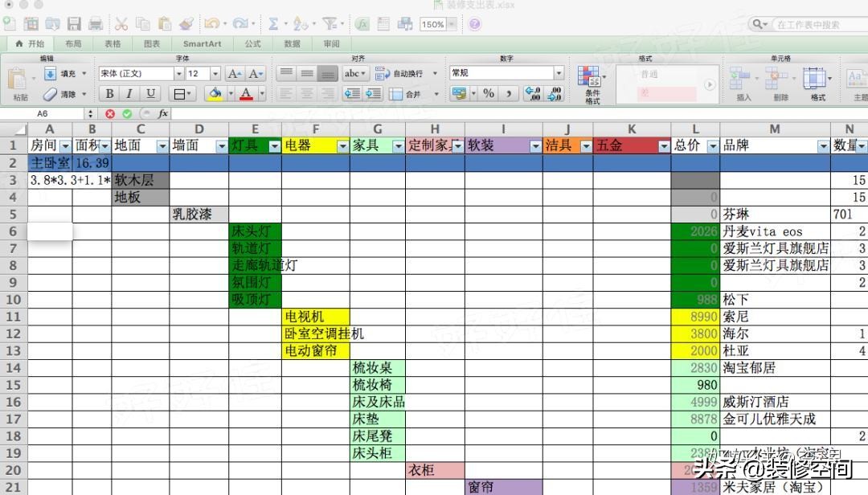This screenshot has width=868, height=495.
Task: Confirm entry with green check icon
Action: 127,113
